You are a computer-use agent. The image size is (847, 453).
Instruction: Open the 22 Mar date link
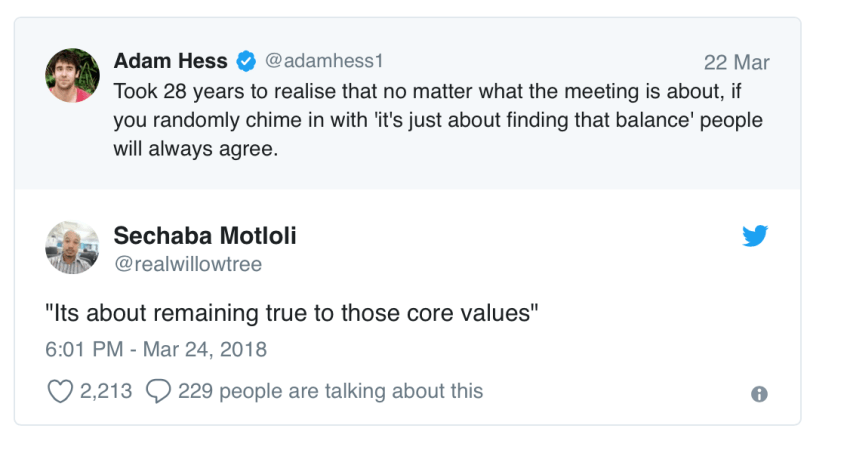pos(736,62)
